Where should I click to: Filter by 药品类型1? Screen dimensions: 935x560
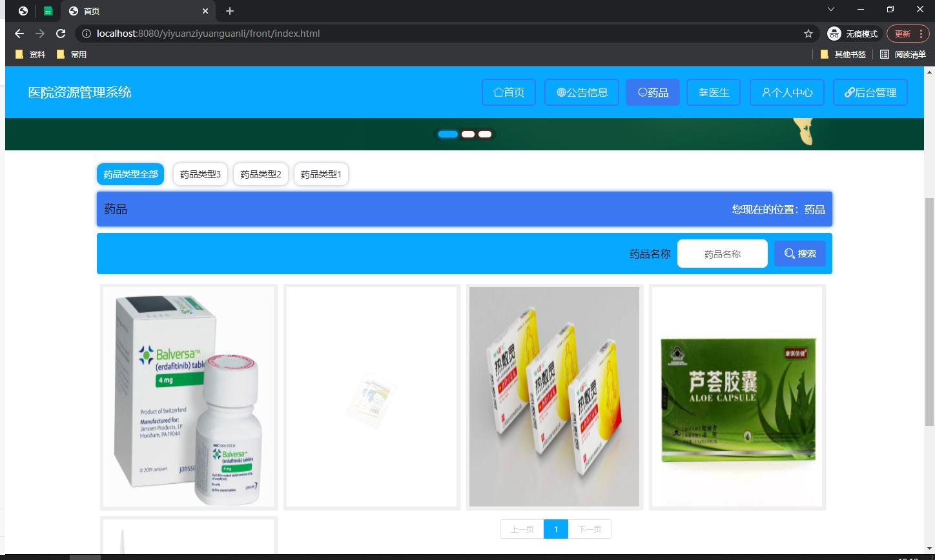click(322, 174)
